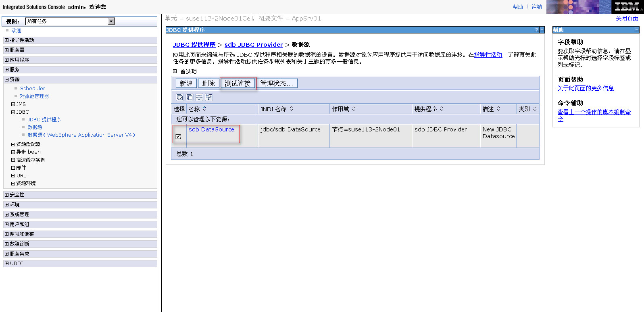Expand 高速缓存实例 tree node
The width and height of the screenshot is (644, 312).
coord(13,160)
